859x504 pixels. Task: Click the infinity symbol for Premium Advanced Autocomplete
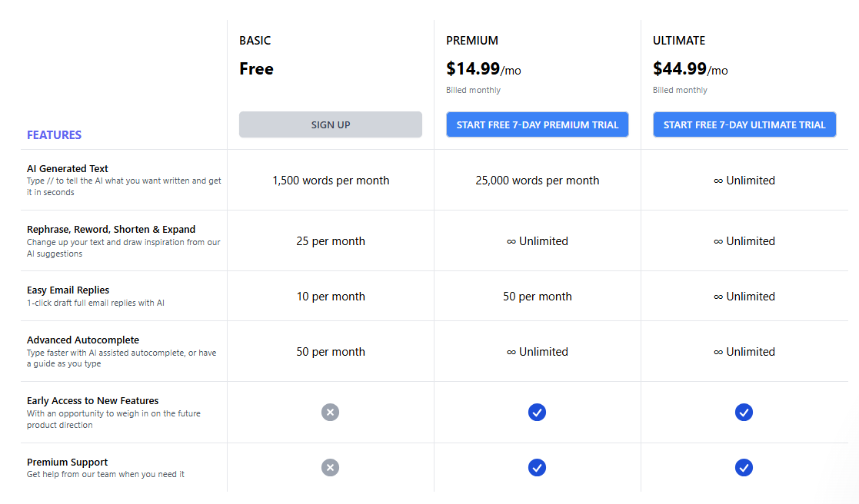pyautogui.click(x=510, y=351)
